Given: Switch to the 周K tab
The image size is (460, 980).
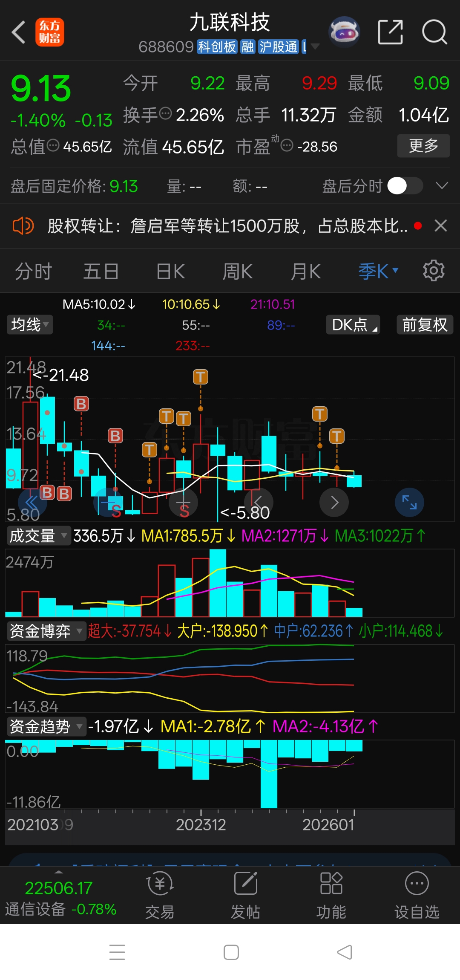Looking at the screenshot, I should click(x=238, y=271).
